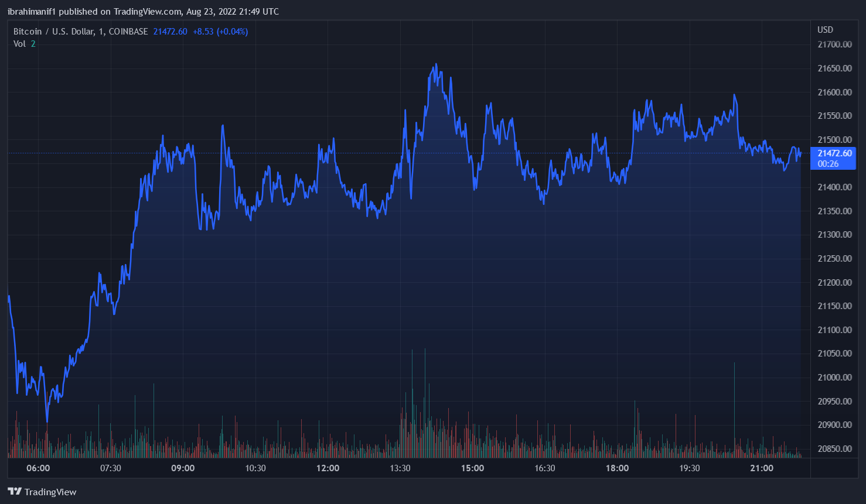Click the TradingView logo in the bottom corner
Image resolution: width=866 pixels, height=504 pixels.
[42, 492]
